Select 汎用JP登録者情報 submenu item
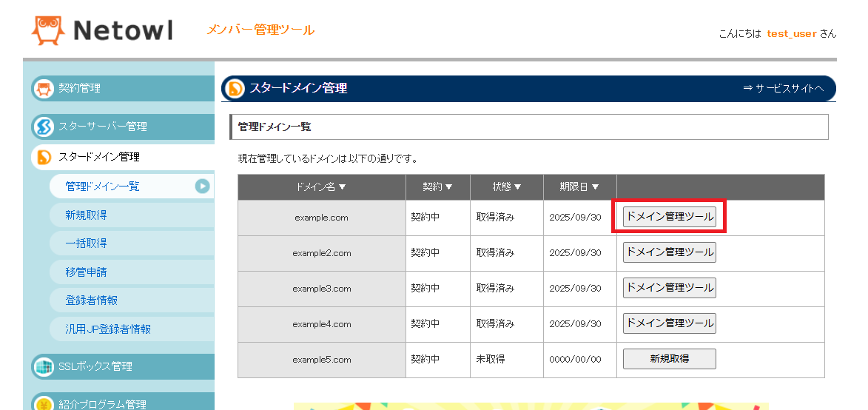The width and height of the screenshot is (868, 410). click(x=131, y=329)
